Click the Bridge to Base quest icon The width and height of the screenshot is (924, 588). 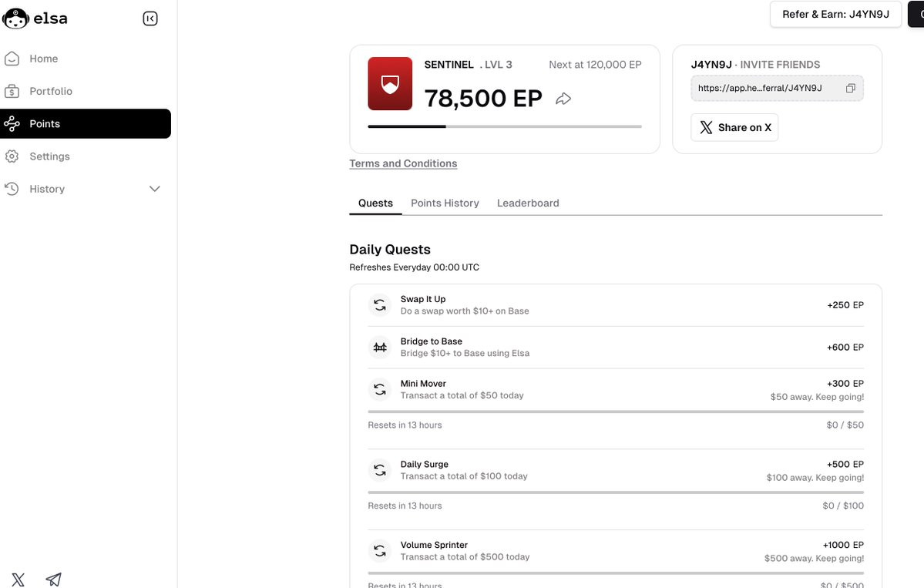[380, 348]
